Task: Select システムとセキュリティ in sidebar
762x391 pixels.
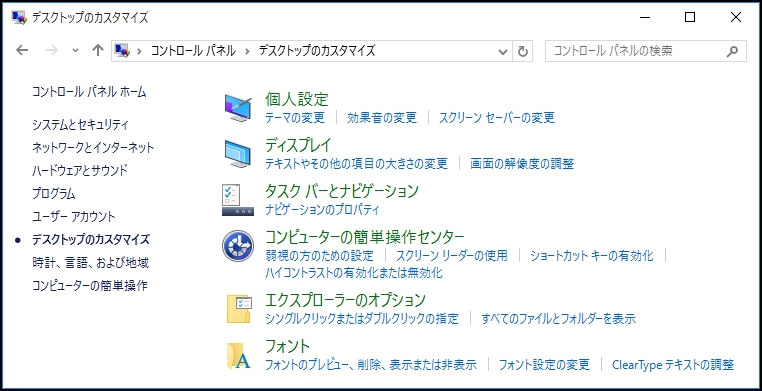Action: [80, 125]
